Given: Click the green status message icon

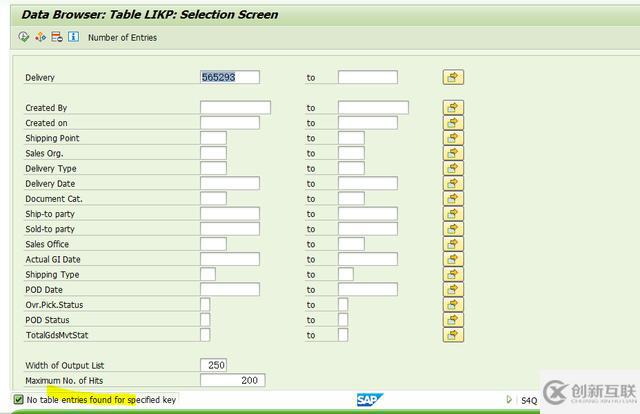Looking at the screenshot, I should (18, 399).
